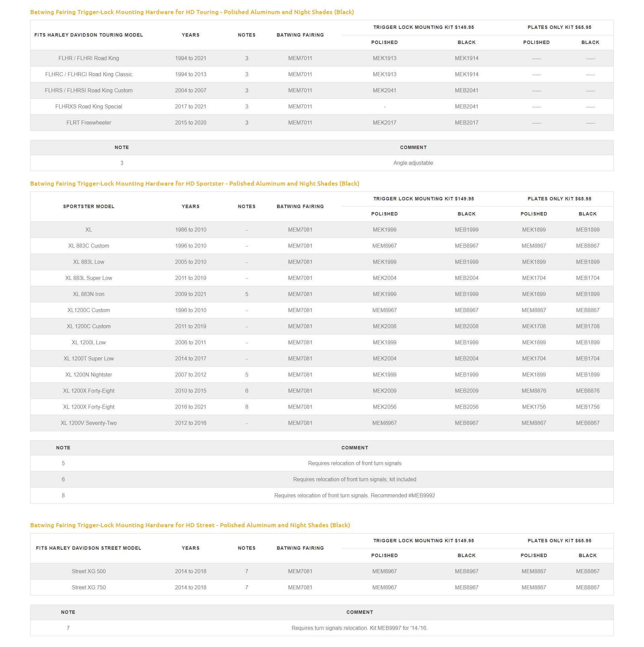Click the Angle adjustable comment cell
Image resolution: width=644 pixels, height=647 pixels.
point(413,163)
